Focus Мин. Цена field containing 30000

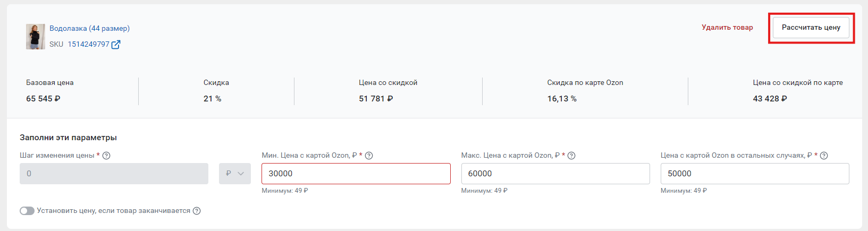click(x=356, y=174)
